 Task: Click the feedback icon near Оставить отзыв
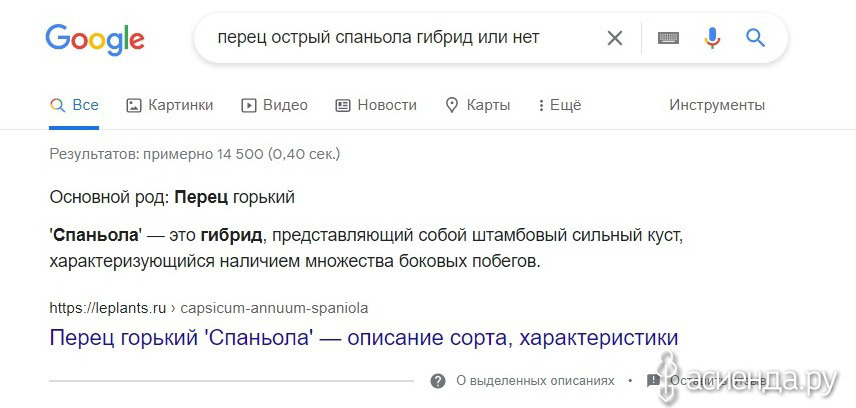pyautogui.click(x=653, y=381)
